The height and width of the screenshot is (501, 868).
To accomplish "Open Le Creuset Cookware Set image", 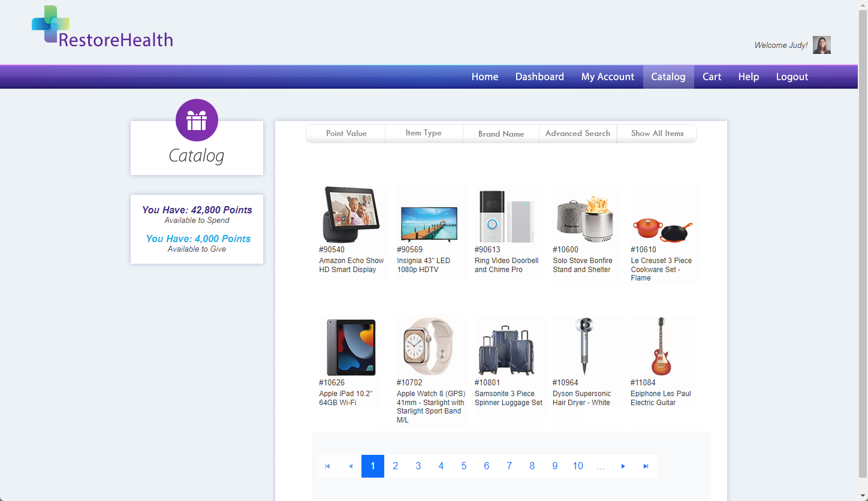I will pyautogui.click(x=663, y=230).
